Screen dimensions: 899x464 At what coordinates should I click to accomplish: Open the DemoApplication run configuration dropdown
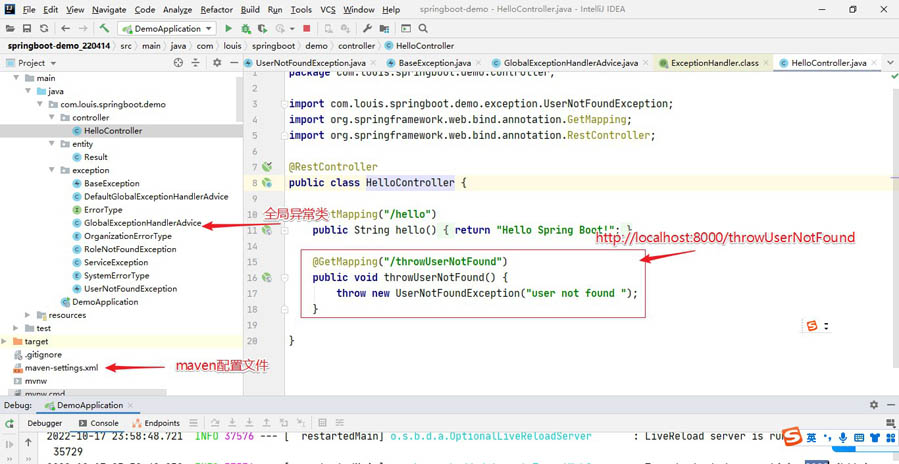pos(166,28)
